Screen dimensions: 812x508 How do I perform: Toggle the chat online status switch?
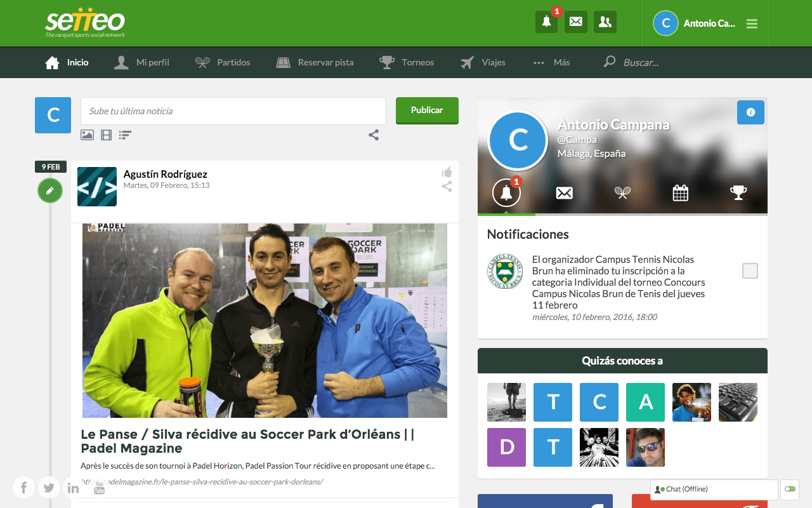[790, 489]
